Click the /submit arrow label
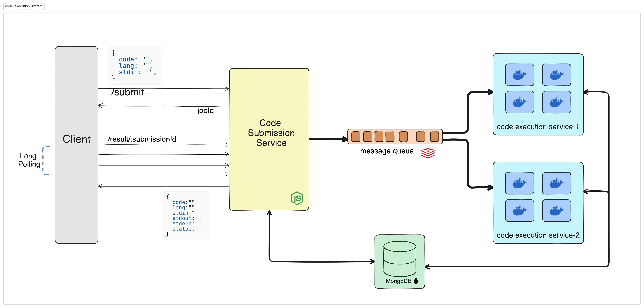The image size is (644, 308). pos(128,92)
